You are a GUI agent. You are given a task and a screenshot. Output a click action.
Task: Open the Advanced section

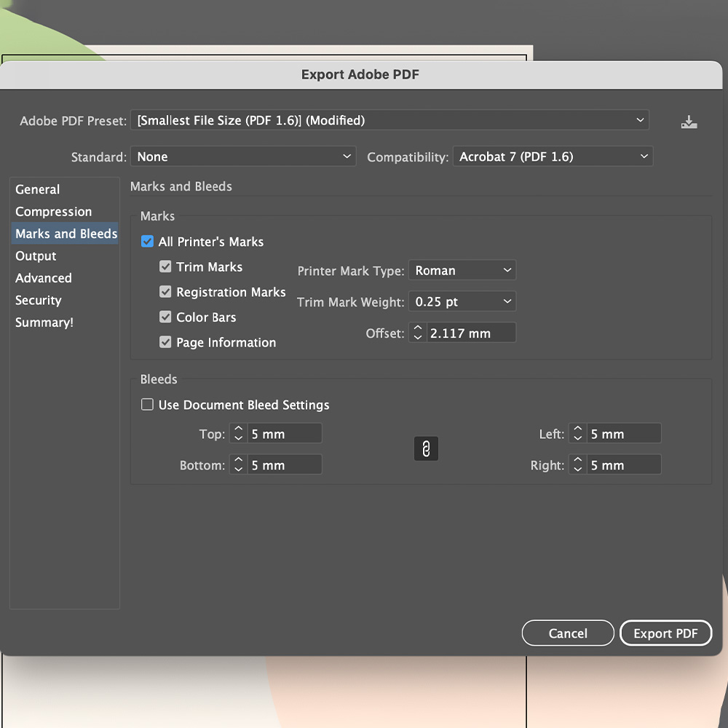click(x=64, y=278)
